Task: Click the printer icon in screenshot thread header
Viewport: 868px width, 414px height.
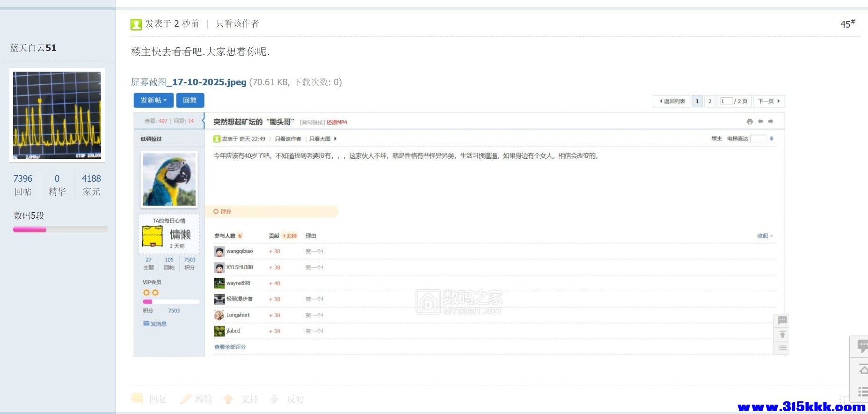Action: point(750,122)
